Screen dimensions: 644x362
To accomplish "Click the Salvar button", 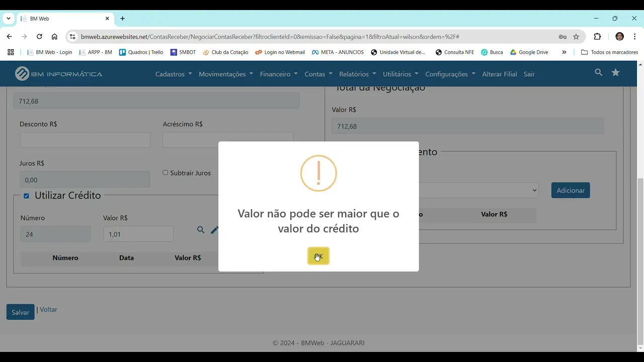I will point(20,312).
